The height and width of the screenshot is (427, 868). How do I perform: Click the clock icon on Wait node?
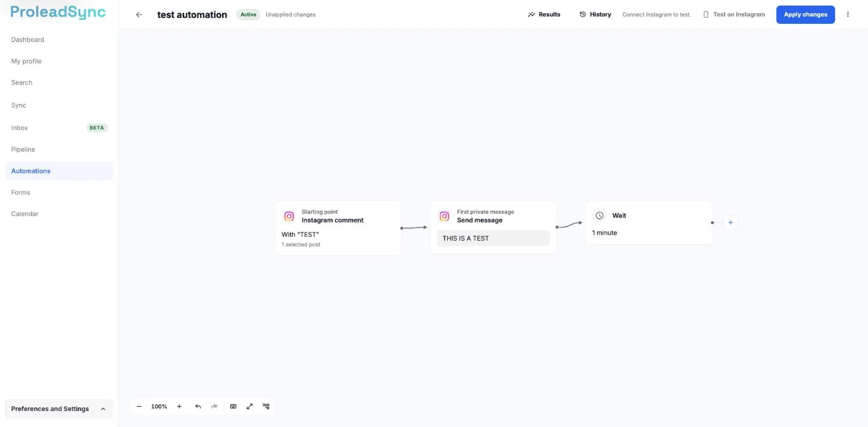pos(600,216)
